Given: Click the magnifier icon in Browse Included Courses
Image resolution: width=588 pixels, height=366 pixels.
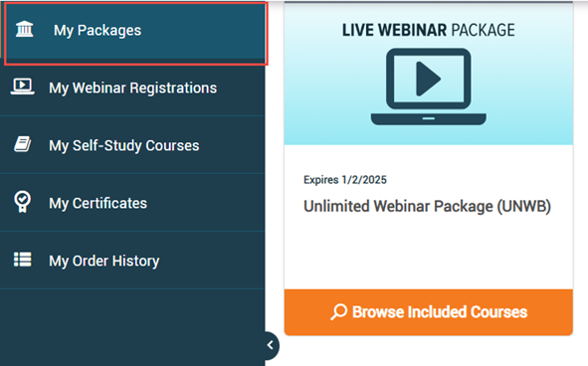Looking at the screenshot, I should point(339,312).
